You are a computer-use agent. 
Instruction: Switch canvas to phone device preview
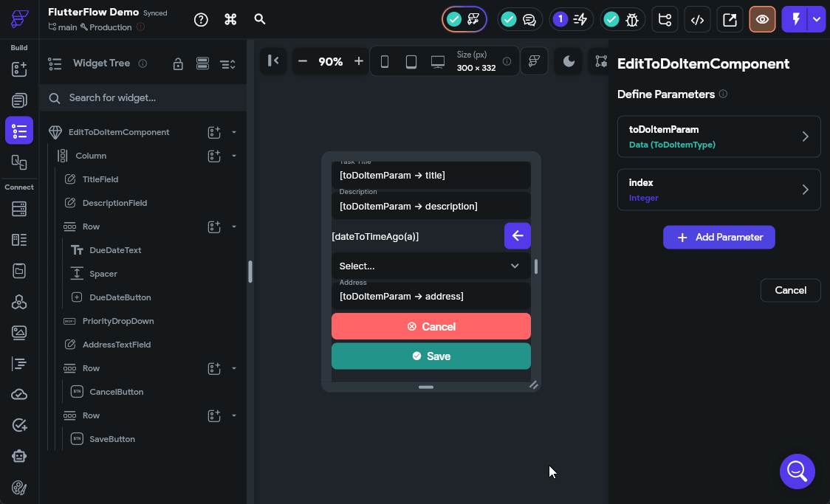[x=385, y=62]
